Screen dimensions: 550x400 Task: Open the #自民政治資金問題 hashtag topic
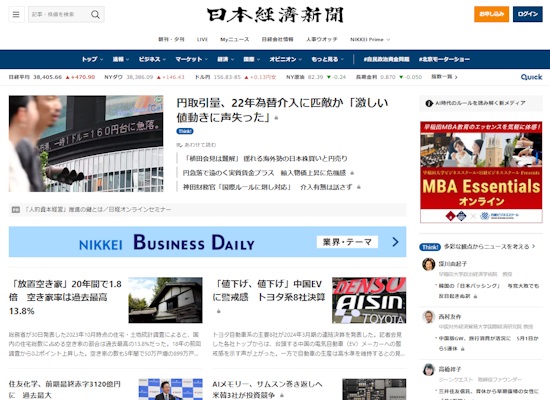pyautogui.click(x=387, y=59)
